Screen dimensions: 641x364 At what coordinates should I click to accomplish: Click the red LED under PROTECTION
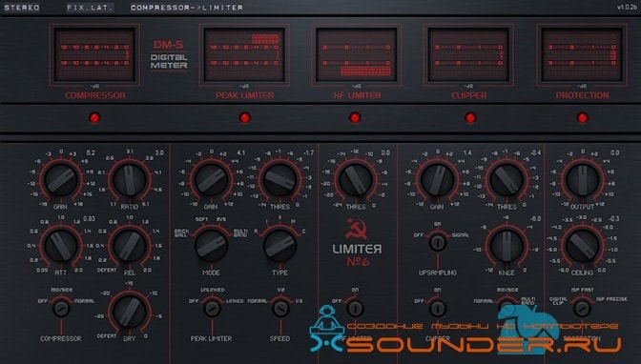point(582,117)
